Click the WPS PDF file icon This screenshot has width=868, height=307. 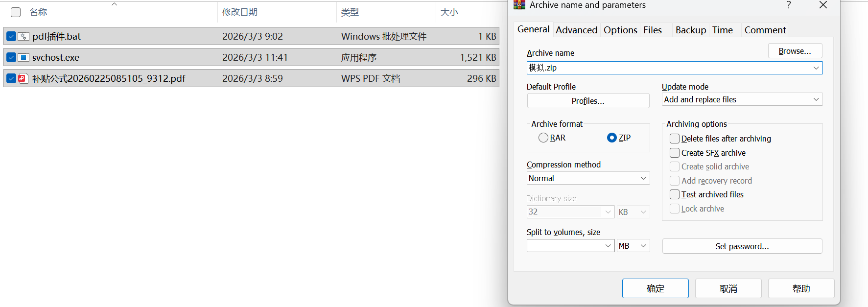tap(23, 78)
